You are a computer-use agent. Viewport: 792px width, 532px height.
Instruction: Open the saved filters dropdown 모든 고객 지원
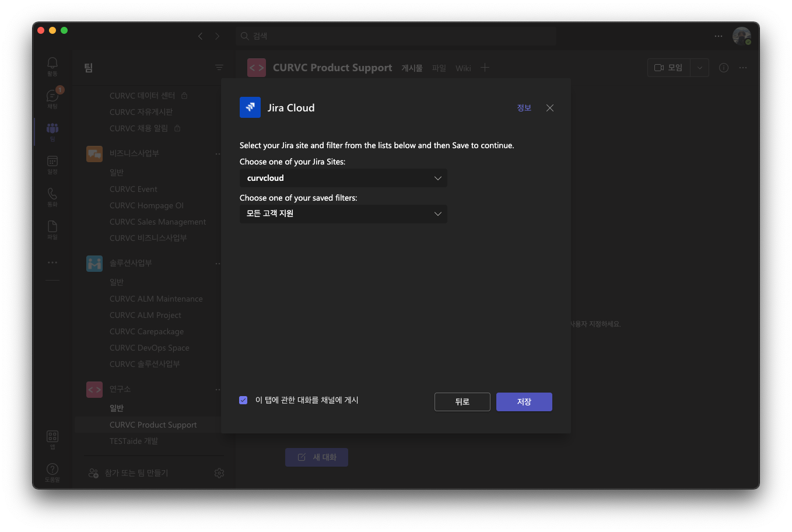pyautogui.click(x=344, y=213)
